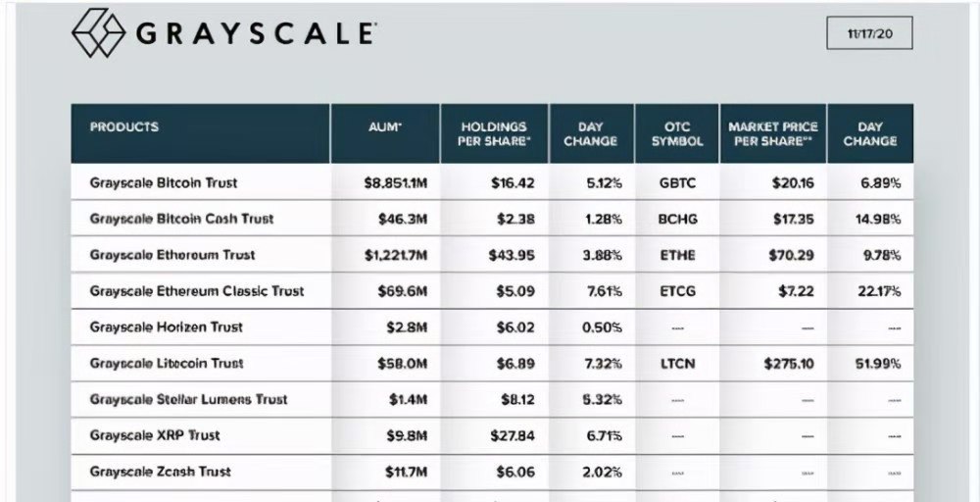Viewport: 980px width, 502px height.
Task: Click the GBTC ticker symbol
Action: [676, 182]
